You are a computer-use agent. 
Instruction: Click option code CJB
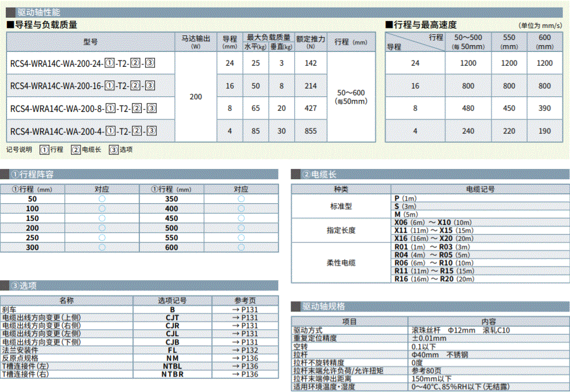tap(172, 342)
